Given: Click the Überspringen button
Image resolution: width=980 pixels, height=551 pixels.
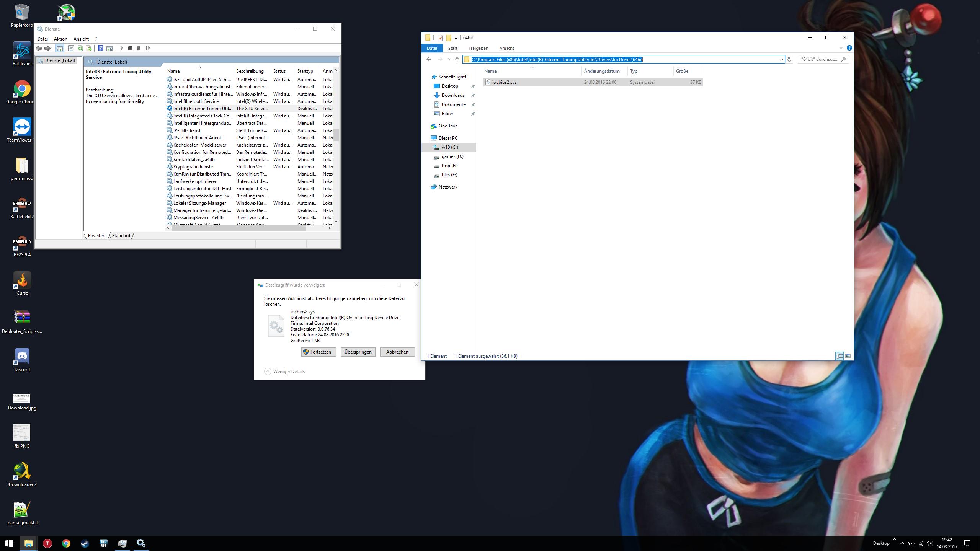Looking at the screenshot, I should (358, 352).
